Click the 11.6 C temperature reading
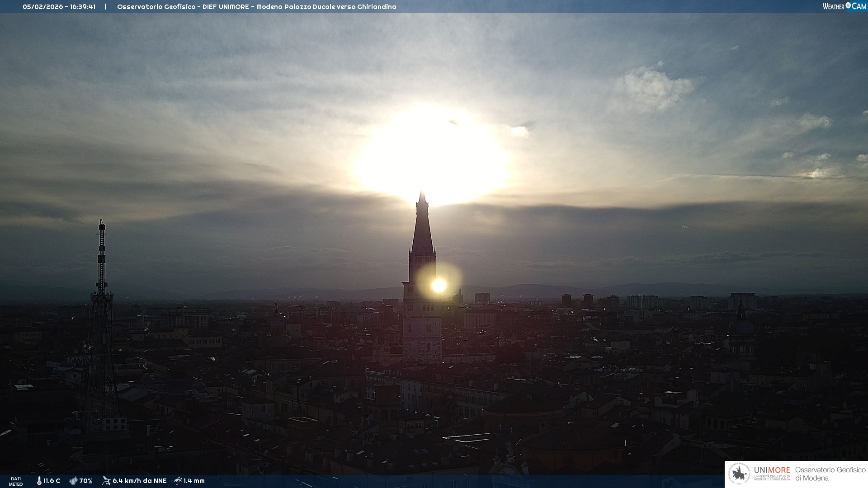This screenshot has height=488, width=868. pos(52,481)
